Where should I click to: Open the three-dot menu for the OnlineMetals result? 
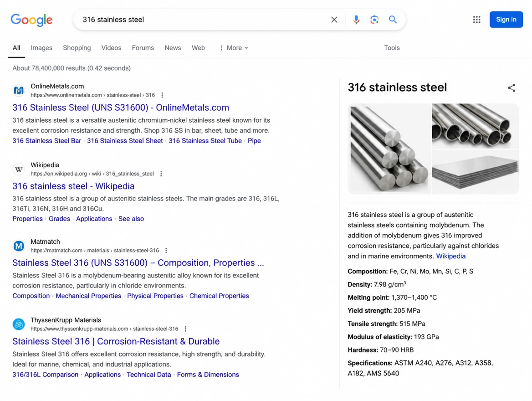coord(162,95)
